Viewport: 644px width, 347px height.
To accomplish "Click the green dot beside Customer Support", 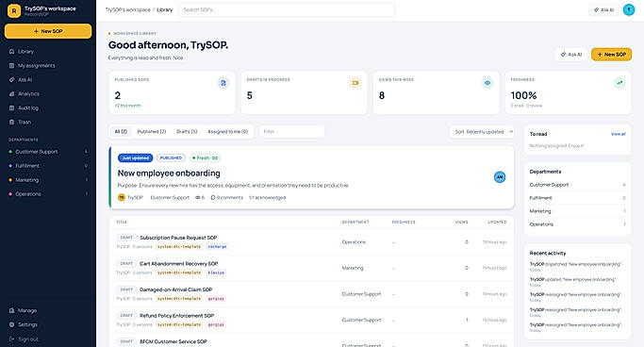I will (10, 152).
